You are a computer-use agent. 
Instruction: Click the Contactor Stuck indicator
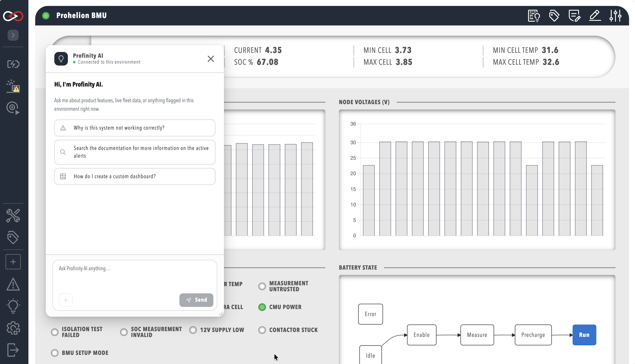pos(262,330)
